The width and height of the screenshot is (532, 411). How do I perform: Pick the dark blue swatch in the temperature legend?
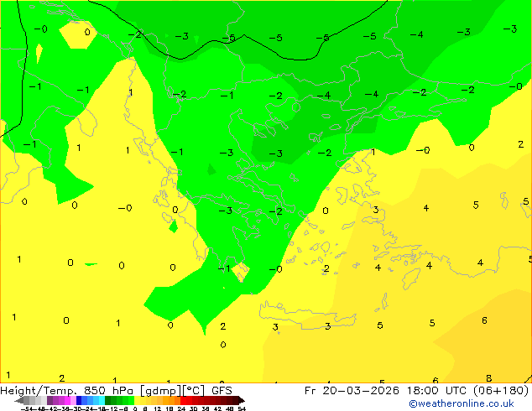[x=79, y=400]
